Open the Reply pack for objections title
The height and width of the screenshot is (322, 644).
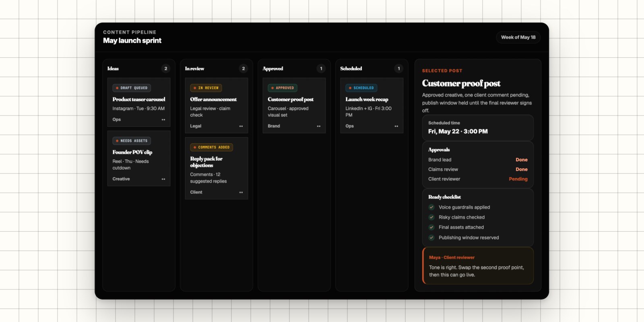(206, 162)
